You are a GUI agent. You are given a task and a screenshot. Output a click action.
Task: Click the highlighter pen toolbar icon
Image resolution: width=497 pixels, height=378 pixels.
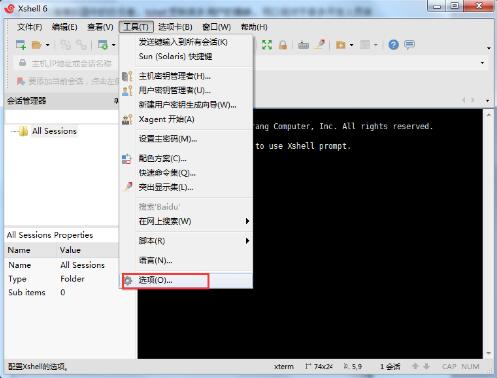(320, 44)
